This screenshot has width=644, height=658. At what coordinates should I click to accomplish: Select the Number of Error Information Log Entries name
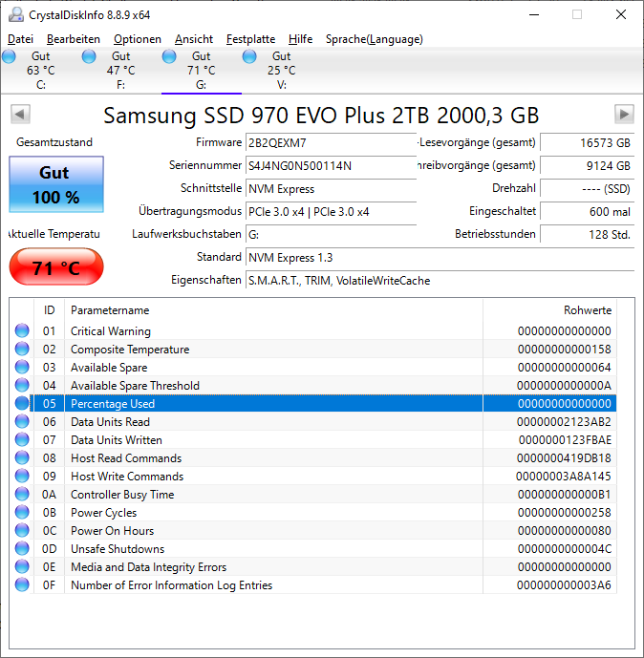[x=171, y=585]
